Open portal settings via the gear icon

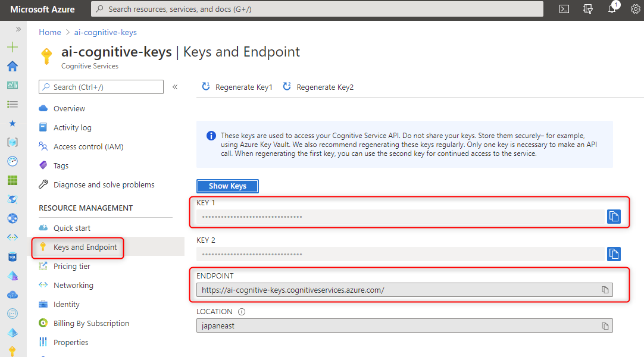636,9
